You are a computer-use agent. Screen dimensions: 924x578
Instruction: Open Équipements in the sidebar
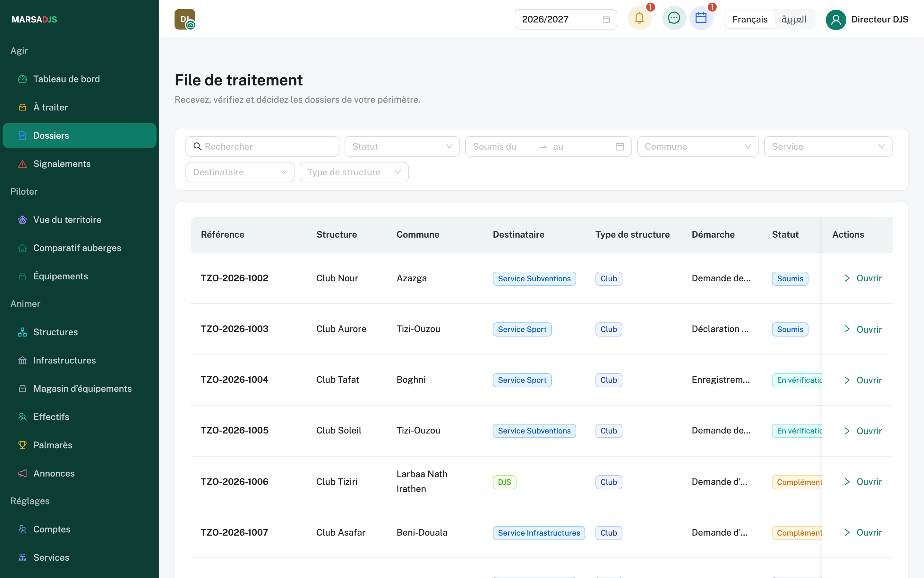80,276
